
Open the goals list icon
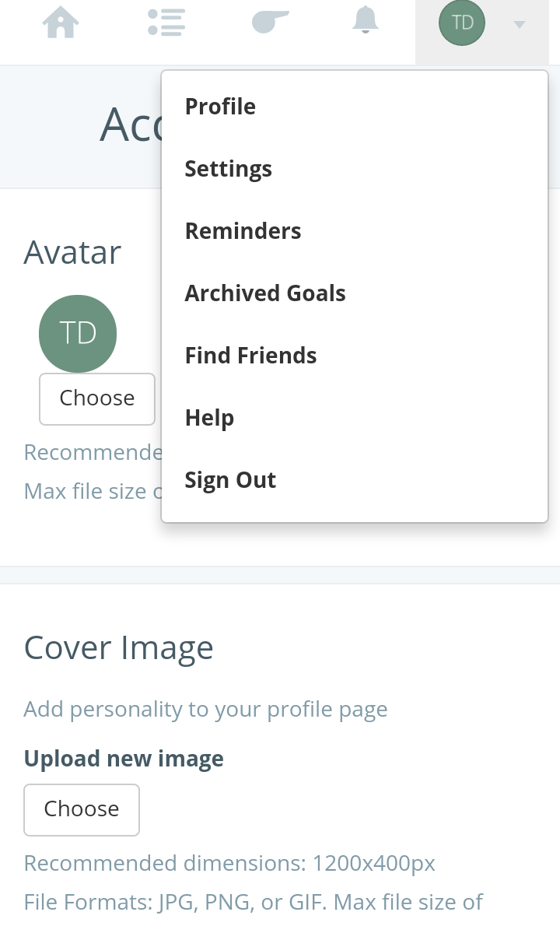pos(166,22)
